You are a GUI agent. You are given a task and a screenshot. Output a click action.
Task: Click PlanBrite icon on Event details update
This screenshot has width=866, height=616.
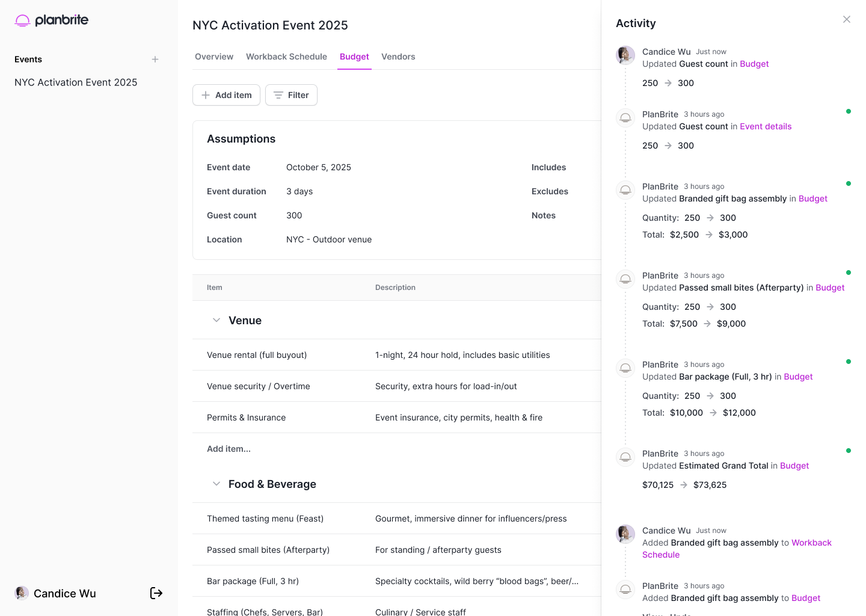625,118
